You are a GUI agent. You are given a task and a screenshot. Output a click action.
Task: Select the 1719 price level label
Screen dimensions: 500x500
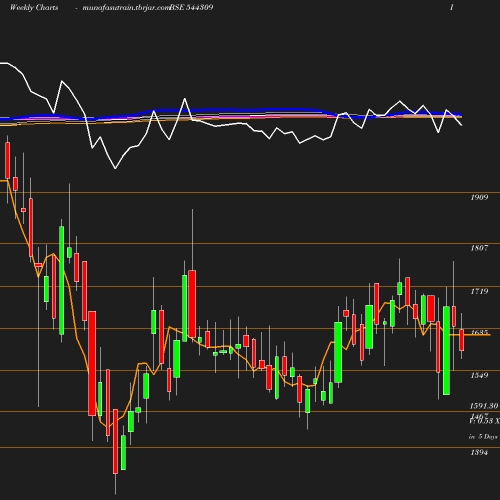tap(479, 291)
